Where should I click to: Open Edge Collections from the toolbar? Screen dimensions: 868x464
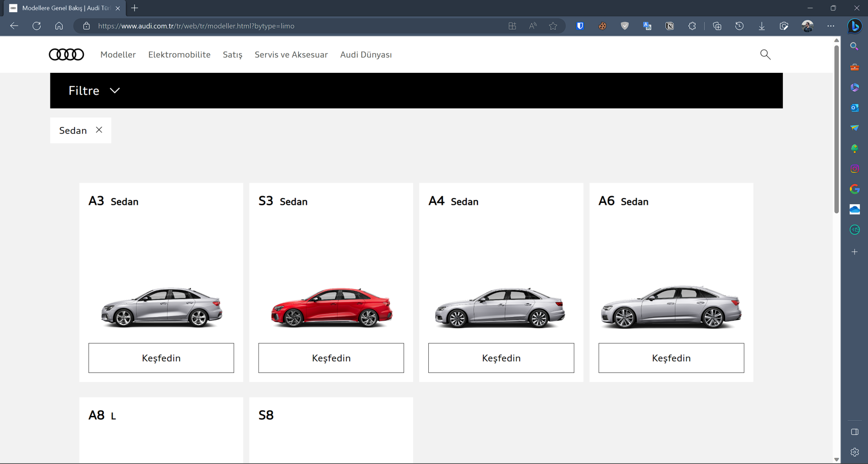717,26
